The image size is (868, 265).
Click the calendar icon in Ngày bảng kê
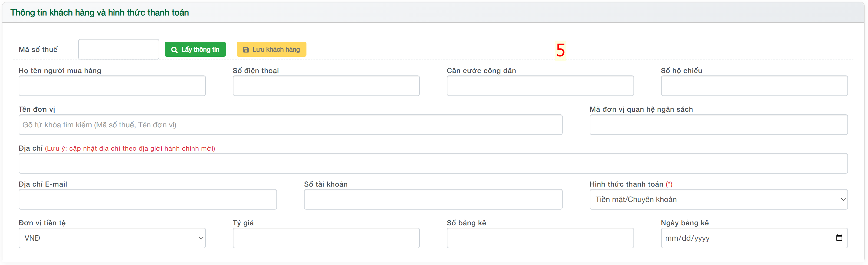(x=839, y=238)
